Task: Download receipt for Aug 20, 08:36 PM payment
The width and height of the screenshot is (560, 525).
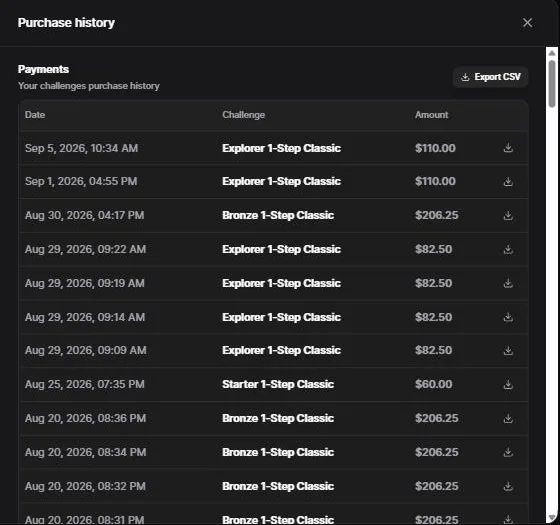Action: point(508,418)
